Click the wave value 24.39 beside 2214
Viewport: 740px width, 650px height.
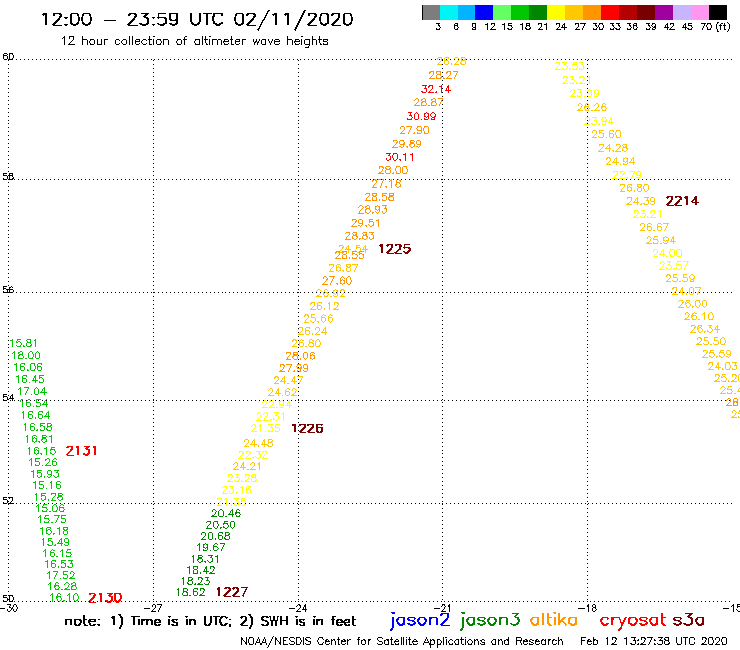pos(641,202)
